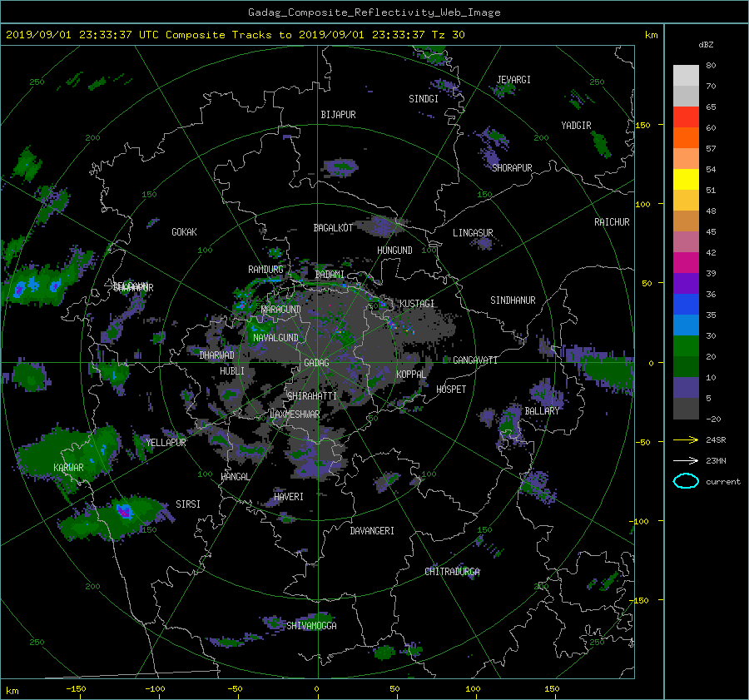
Task: Click the SIRSI city label
Action: coord(188,504)
